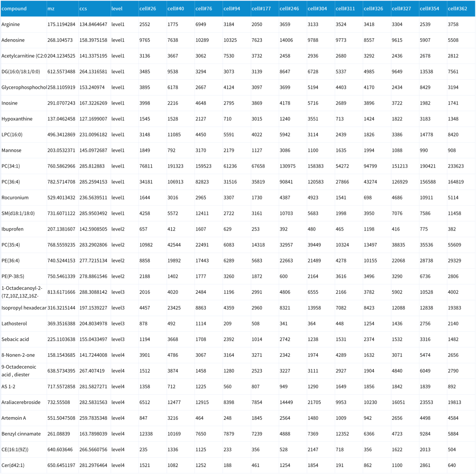Select the Lathosterol compound cell
Image resolution: width=476 pixels, height=474 pixels.
coord(24,324)
